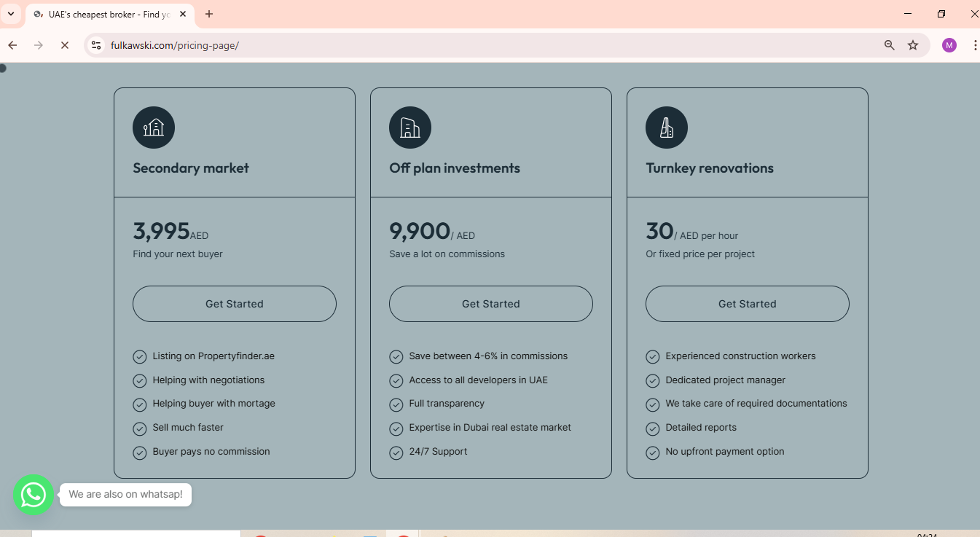The image size is (980, 537).
Task: Stop page loading with the X button
Action: point(64,45)
